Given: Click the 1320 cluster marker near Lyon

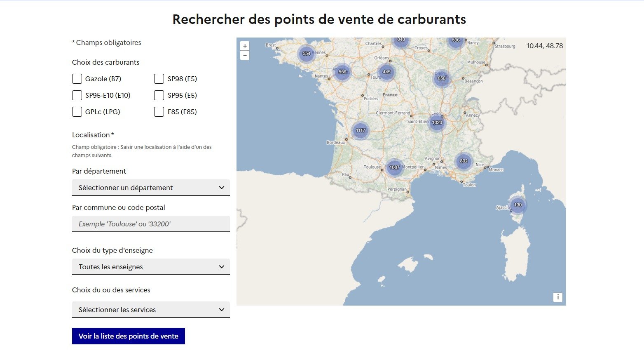Looking at the screenshot, I should [437, 122].
